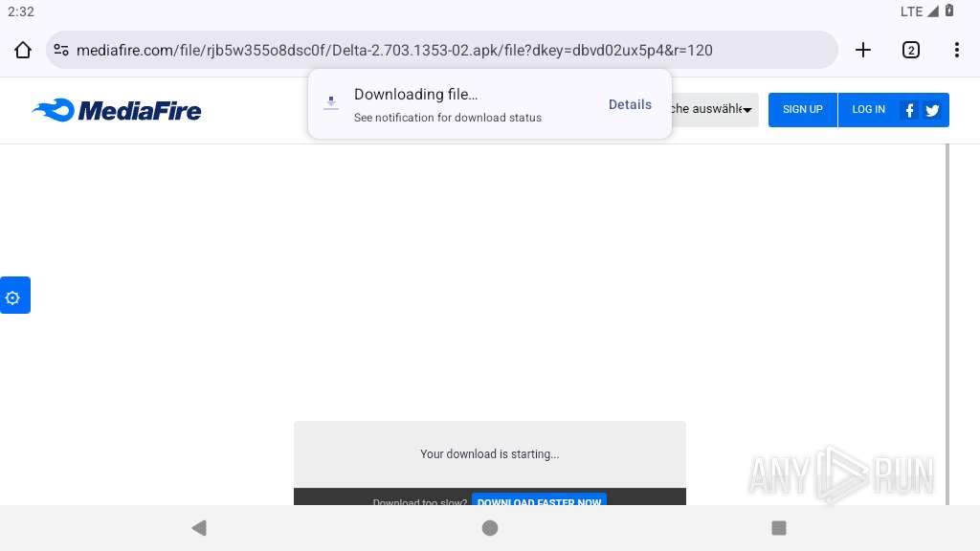Tap the Android back navigation button
The width and height of the screenshot is (980, 551).
coord(199,528)
